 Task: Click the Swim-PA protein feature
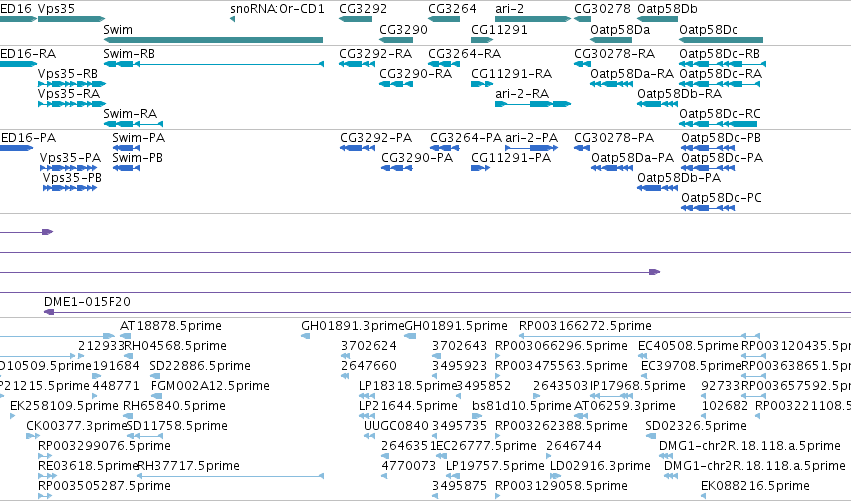pyautogui.click(x=126, y=148)
